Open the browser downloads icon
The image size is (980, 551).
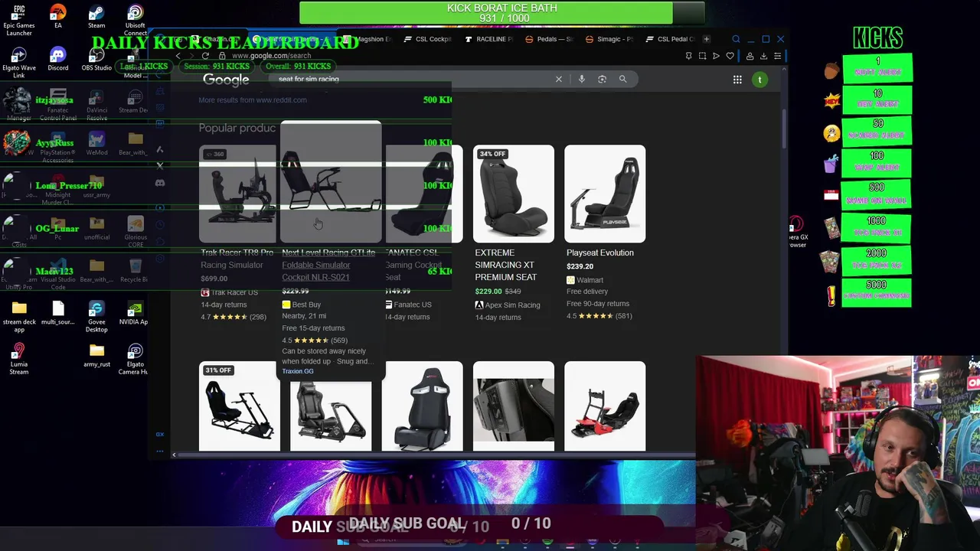click(x=763, y=56)
